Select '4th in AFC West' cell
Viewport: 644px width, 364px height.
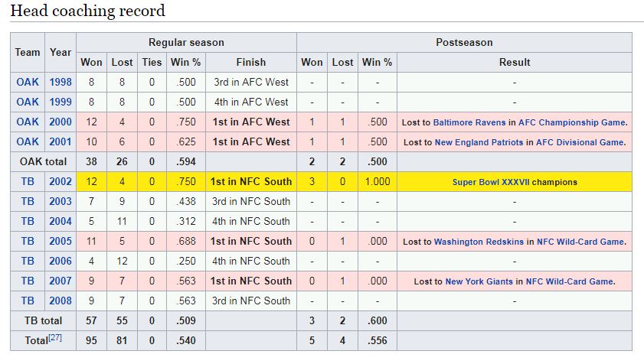251,102
